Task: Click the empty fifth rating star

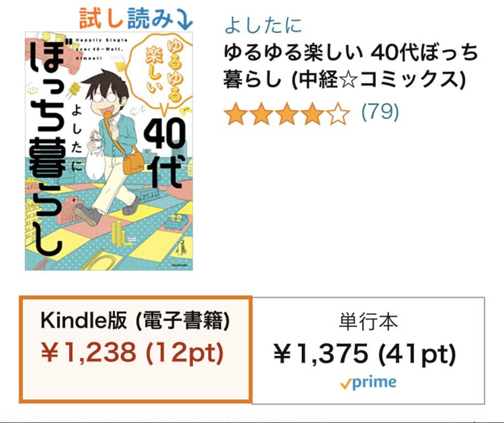Action: [337, 115]
